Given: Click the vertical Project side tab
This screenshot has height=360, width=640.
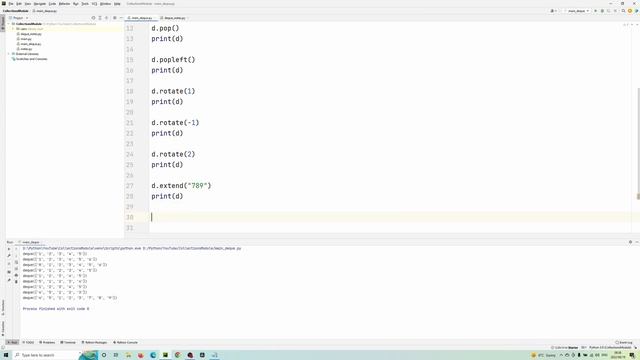Looking at the screenshot, I should pyautogui.click(x=3, y=23).
